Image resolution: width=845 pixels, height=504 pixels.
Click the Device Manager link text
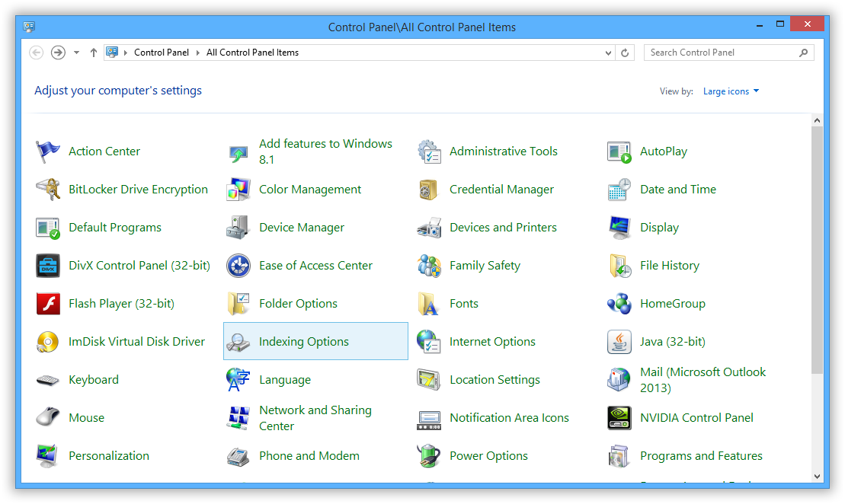pos(301,228)
